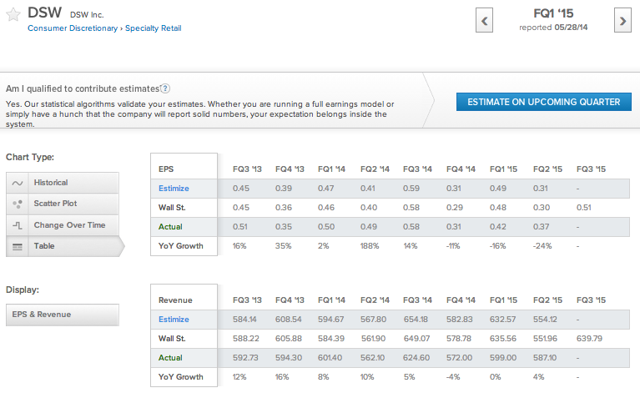Viewport: 640px width, 398px height.
Task: Click the Display label
Action: (22, 290)
